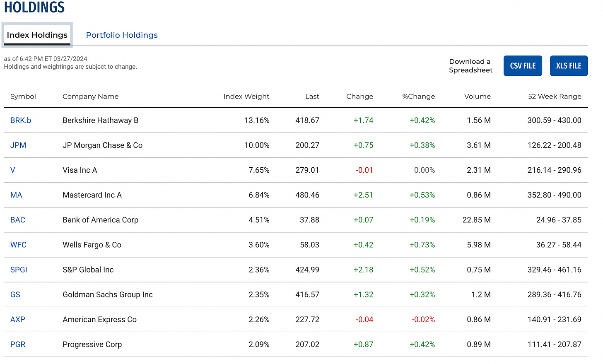Select the Berkshire Hathaway B company name
603x364 pixels.
(101, 121)
